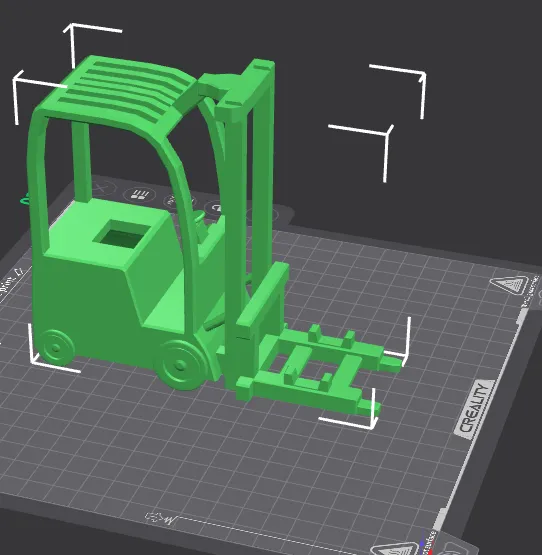Click the plate icon with slanted lines

coord(139,195)
